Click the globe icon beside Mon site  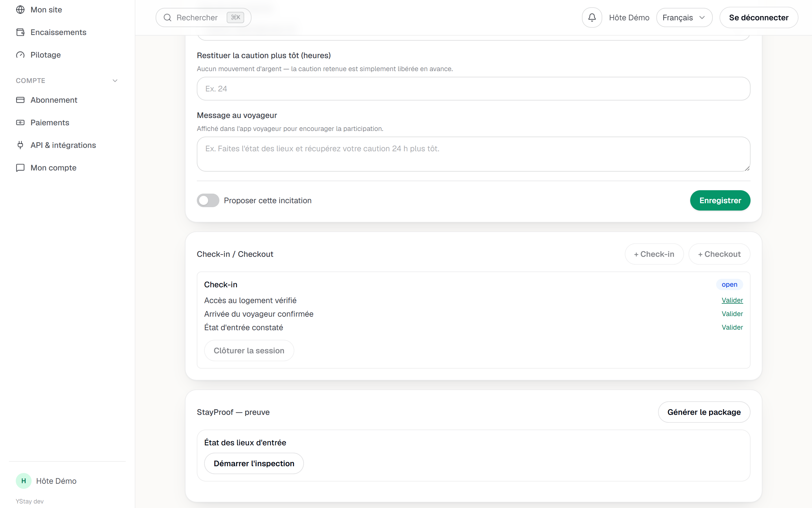[21, 10]
